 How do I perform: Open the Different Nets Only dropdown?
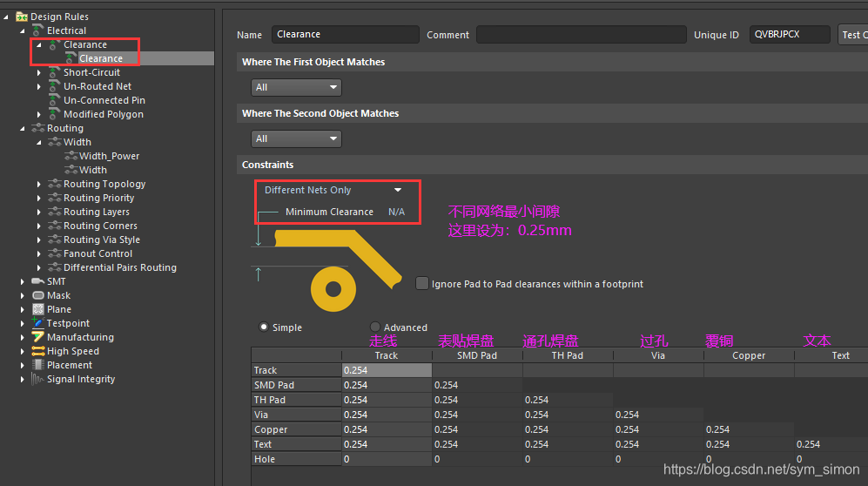[x=333, y=190]
